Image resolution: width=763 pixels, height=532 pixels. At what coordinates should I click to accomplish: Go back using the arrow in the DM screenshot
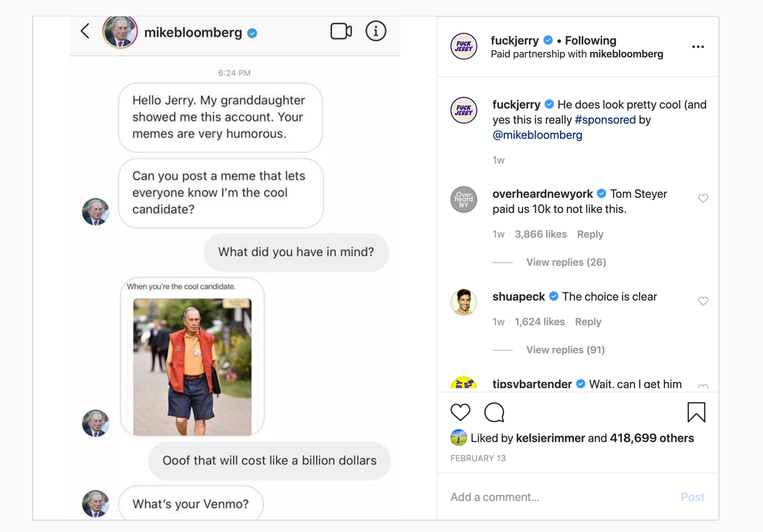click(x=85, y=31)
